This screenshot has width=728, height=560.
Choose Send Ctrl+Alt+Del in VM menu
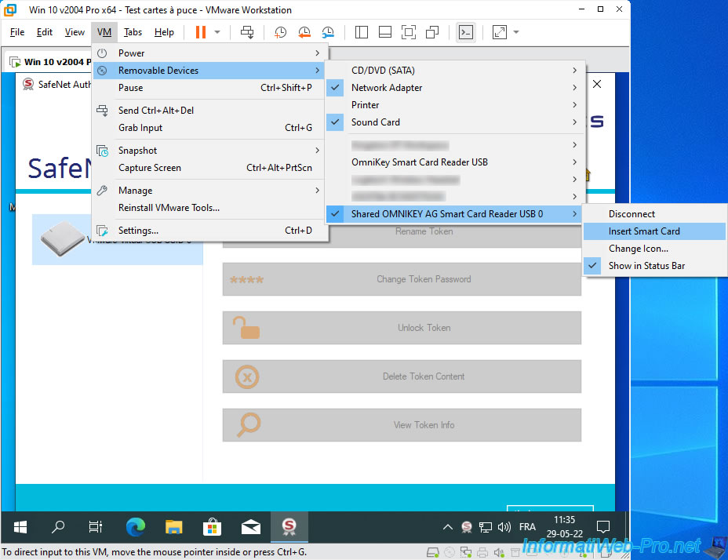point(210,111)
